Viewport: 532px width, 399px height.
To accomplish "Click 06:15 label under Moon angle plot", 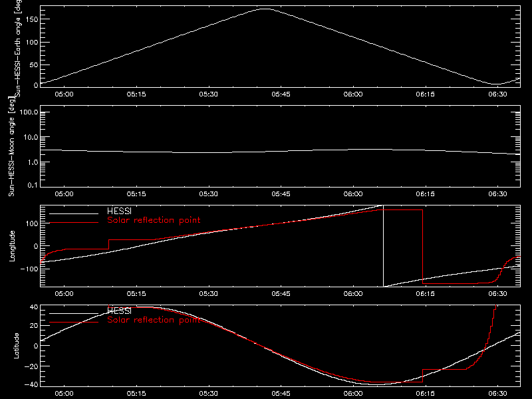I will pos(426,194).
